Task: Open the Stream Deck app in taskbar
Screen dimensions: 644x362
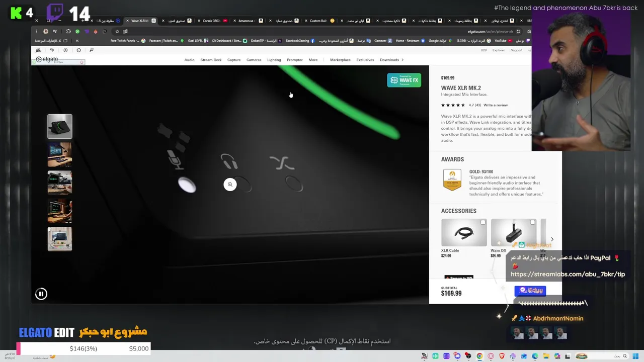Action: tap(446, 356)
